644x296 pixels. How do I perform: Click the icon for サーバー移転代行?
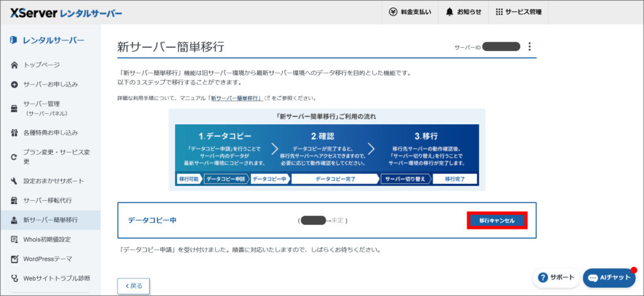14,201
